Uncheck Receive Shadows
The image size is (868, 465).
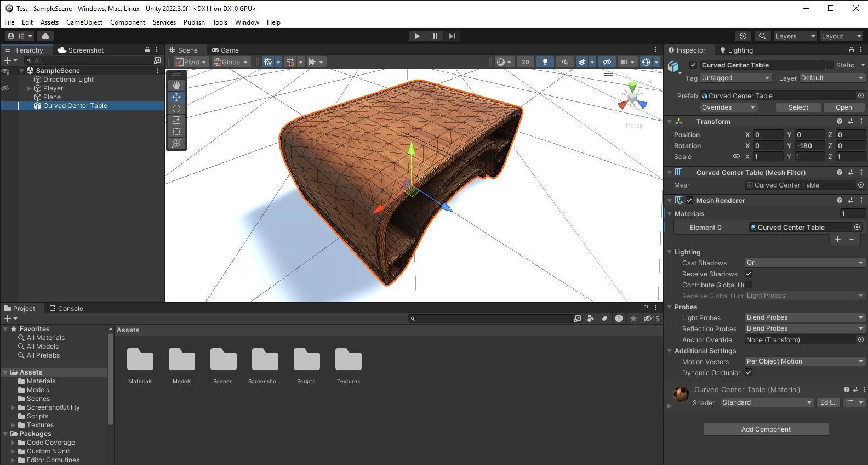(x=749, y=274)
